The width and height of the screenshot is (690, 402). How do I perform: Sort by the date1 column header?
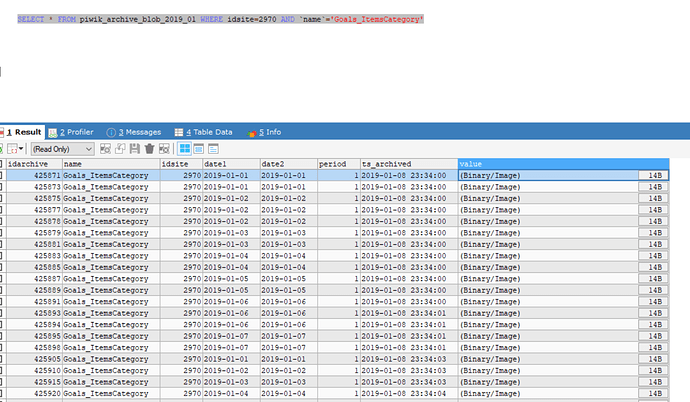(231, 164)
